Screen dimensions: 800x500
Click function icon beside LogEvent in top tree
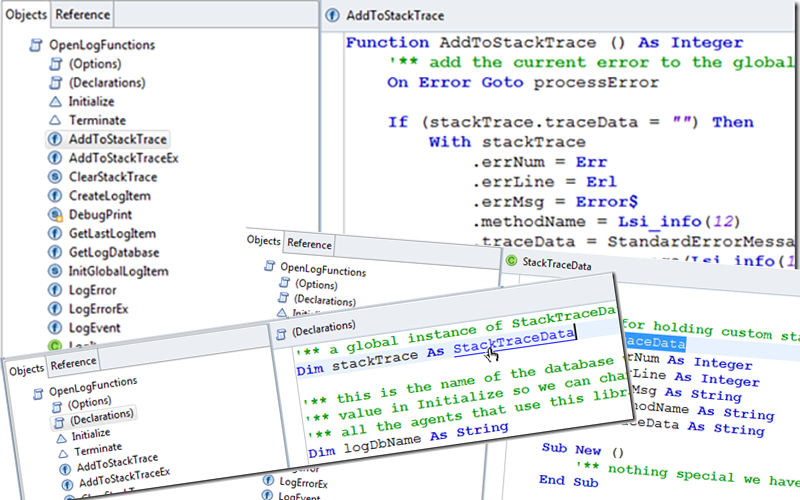[x=55, y=328]
